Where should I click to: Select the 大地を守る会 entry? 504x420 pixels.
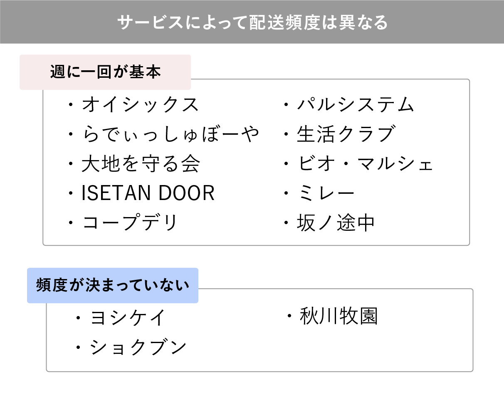[141, 164]
